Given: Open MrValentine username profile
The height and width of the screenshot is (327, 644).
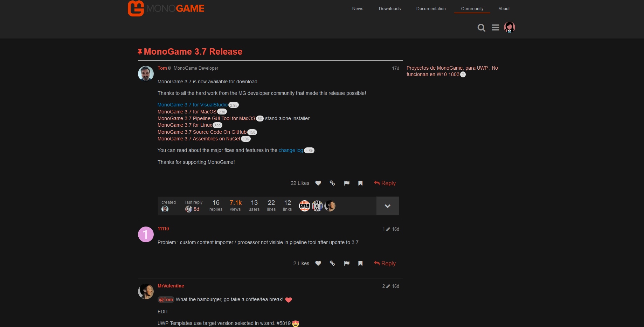Looking at the screenshot, I should coord(171,286).
